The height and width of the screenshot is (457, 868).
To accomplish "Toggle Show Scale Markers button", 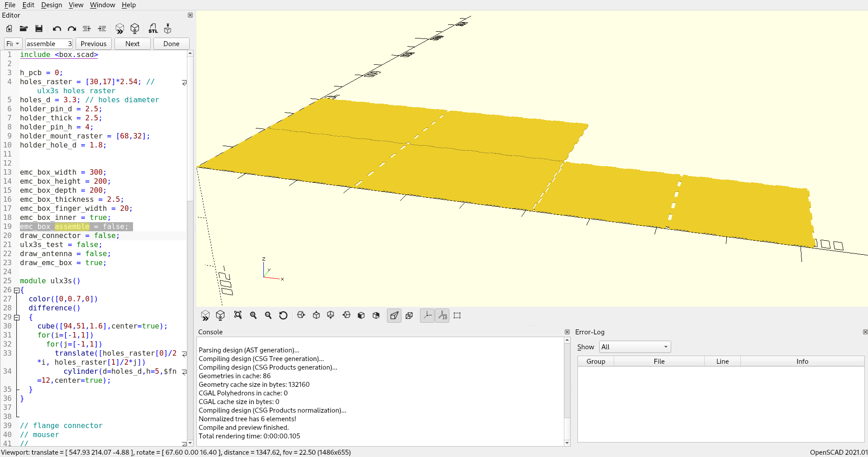I will pyautogui.click(x=442, y=315).
